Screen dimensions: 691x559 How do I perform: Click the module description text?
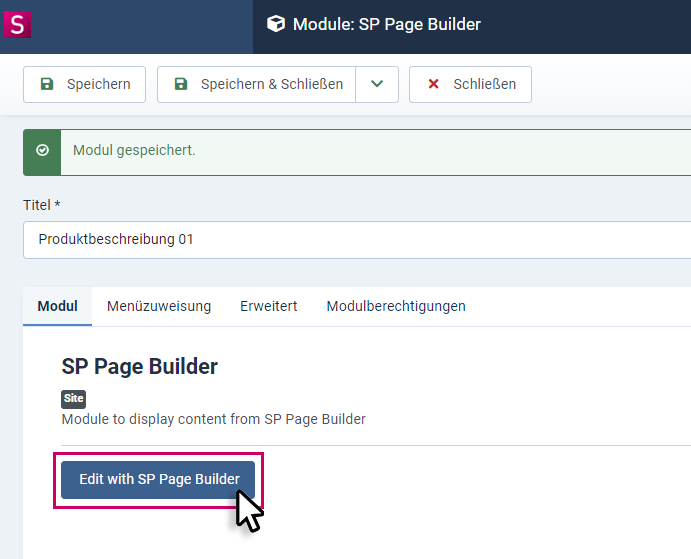point(213,419)
